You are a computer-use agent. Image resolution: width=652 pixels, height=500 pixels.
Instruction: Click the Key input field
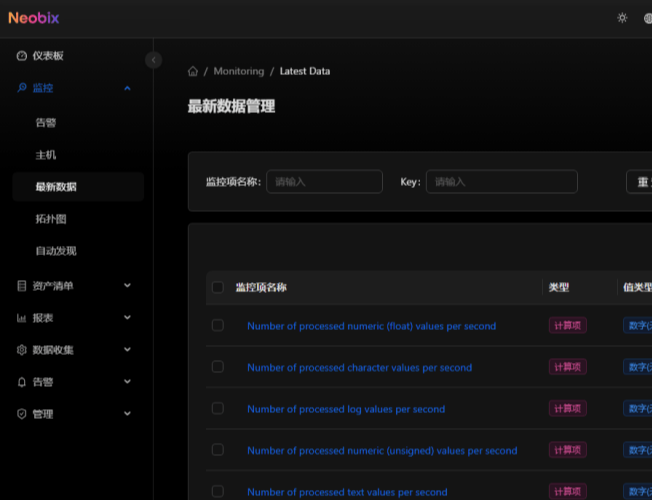(x=501, y=181)
